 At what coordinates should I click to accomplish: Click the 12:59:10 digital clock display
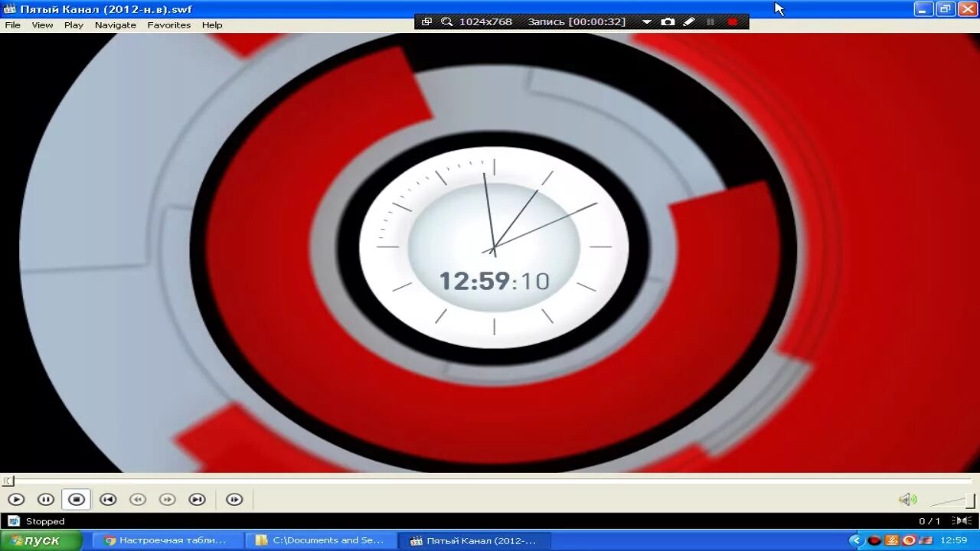494,281
